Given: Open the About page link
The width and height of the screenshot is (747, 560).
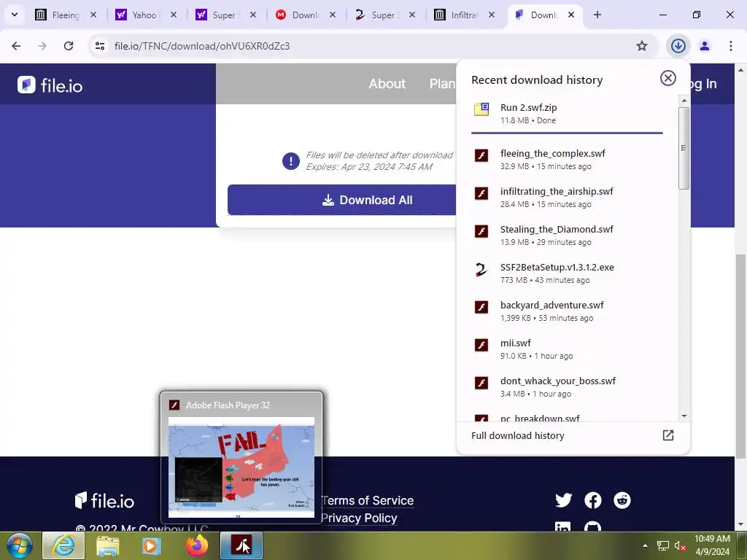Looking at the screenshot, I should coord(387,84).
